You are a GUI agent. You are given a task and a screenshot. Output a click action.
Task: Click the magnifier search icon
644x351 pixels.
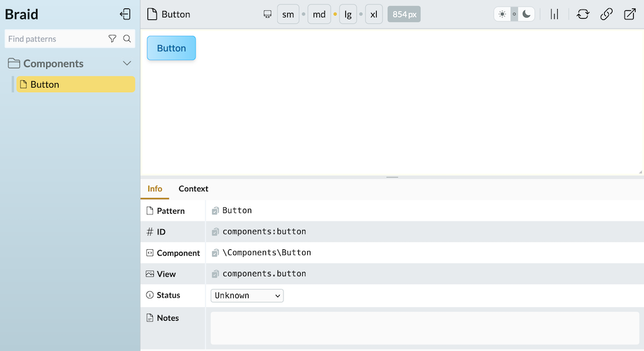click(x=127, y=39)
